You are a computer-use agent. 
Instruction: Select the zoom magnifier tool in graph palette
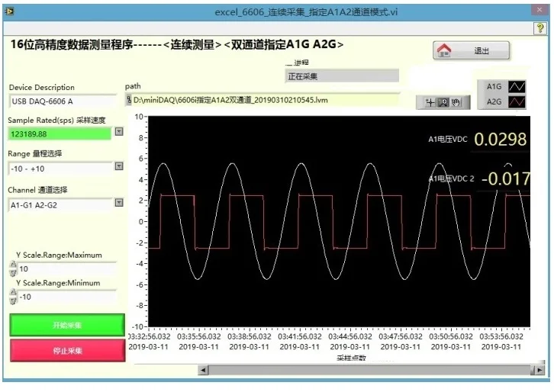coord(443,103)
